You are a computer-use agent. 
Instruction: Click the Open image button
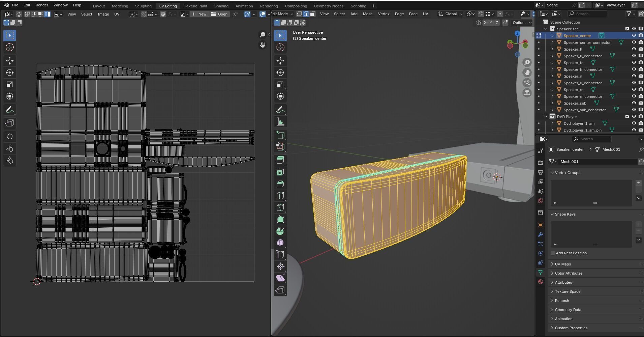click(219, 14)
